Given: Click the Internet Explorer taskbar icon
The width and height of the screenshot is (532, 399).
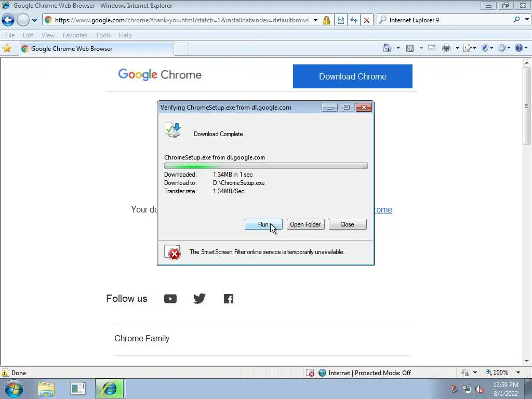Looking at the screenshot, I should 109,389.
